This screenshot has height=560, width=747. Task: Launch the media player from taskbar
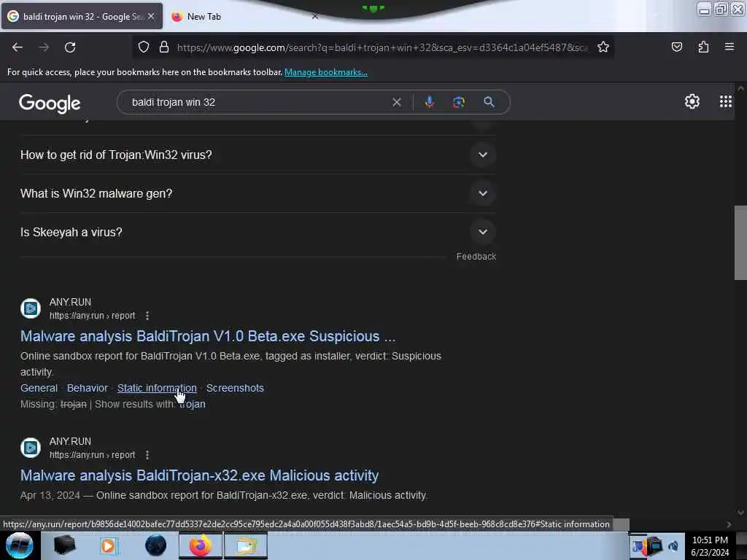coord(108,545)
